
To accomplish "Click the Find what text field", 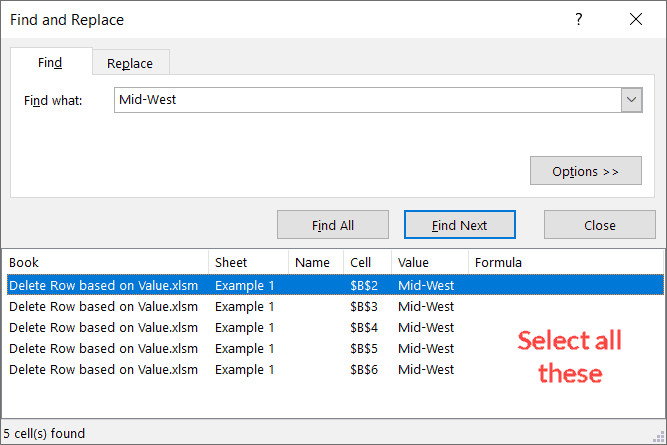I will click(x=366, y=100).
